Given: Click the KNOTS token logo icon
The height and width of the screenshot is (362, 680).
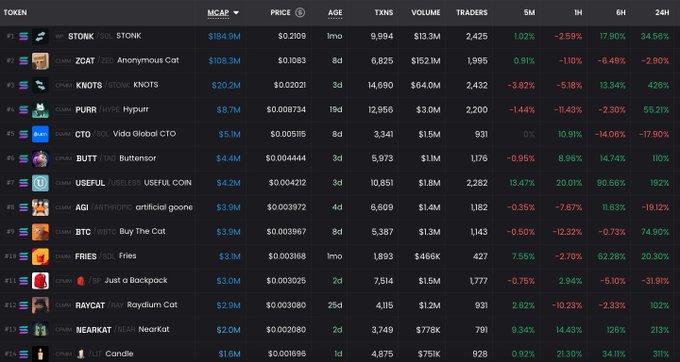Looking at the screenshot, I should (x=40, y=85).
